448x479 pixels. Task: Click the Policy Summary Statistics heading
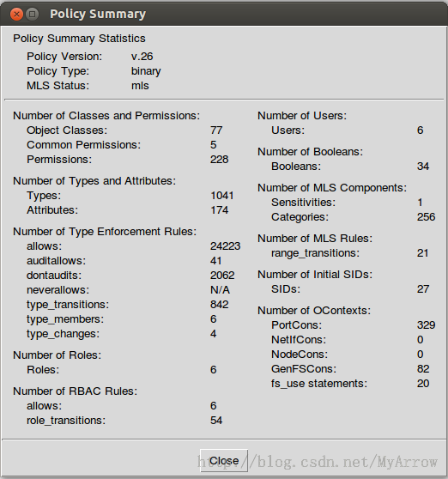(x=79, y=39)
